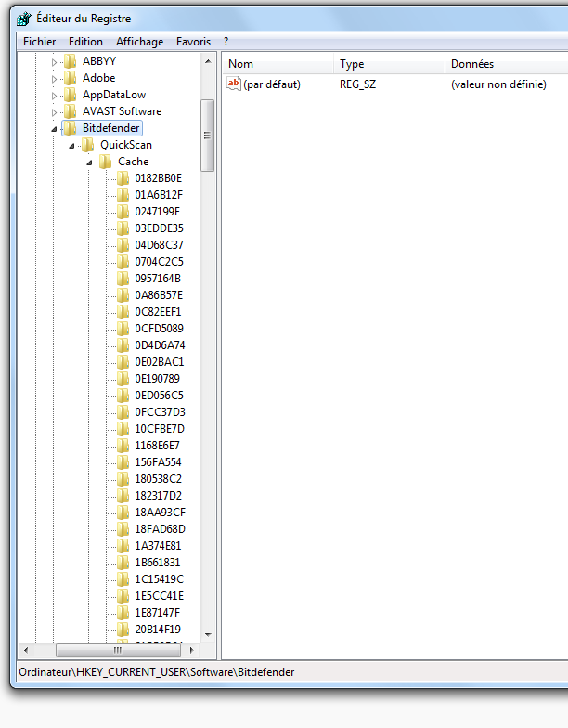Screen dimensions: 568x728
Task: Click the REG_SZ type cell
Action: coord(358,84)
